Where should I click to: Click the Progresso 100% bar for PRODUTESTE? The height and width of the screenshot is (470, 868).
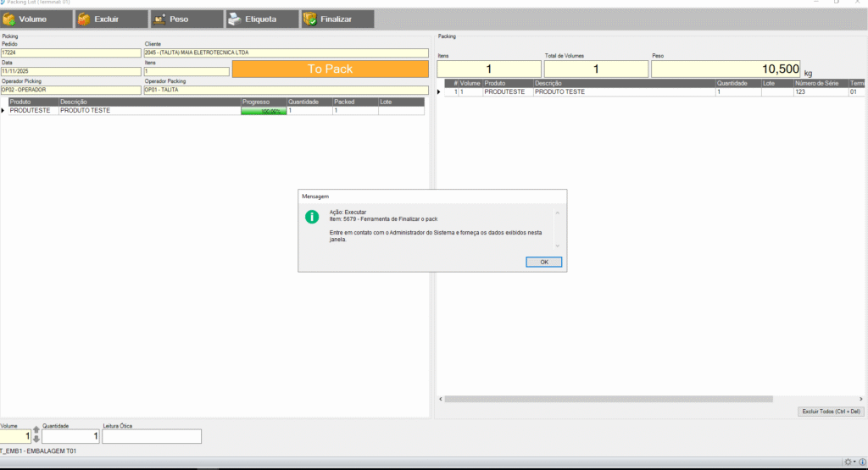pos(264,111)
